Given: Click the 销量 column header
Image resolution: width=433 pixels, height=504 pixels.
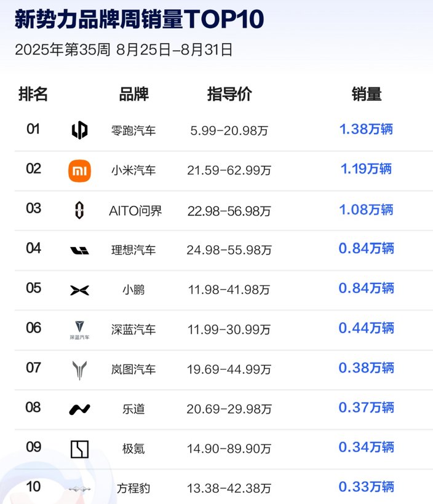Looking at the screenshot, I should point(367,94).
